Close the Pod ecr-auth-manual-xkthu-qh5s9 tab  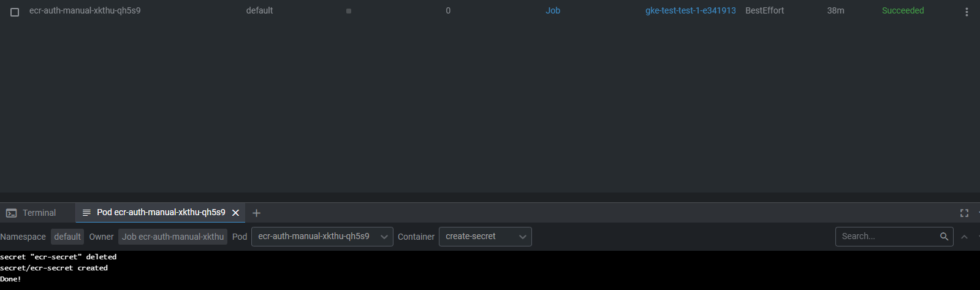point(235,213)
